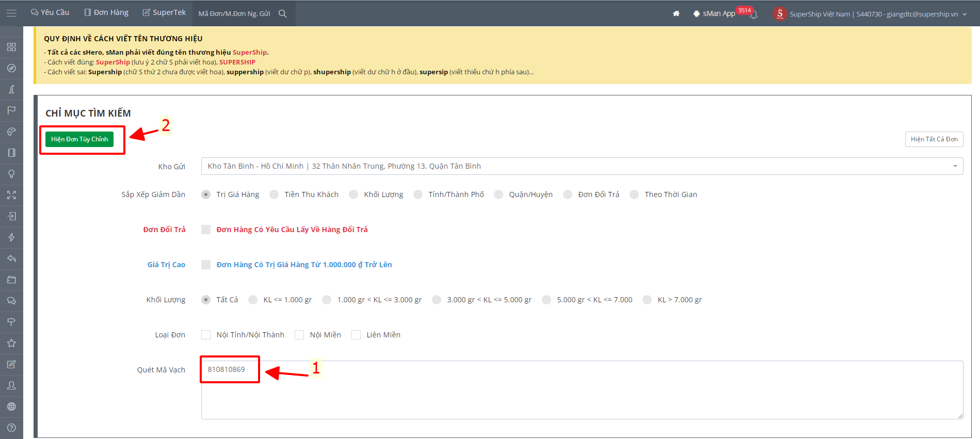Open the sMan App link
980x439 pixels.
click(714, 13)
